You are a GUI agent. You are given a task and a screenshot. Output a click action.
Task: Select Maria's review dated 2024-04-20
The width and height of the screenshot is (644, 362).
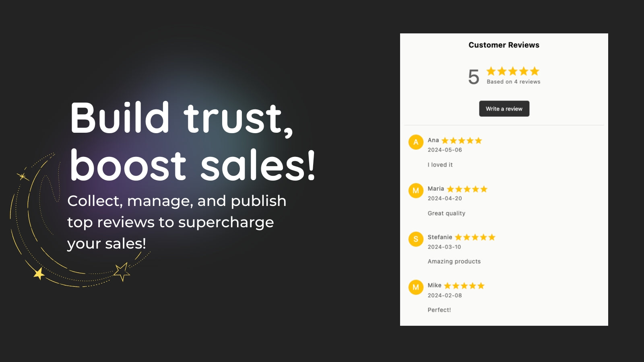pos(444,198)
